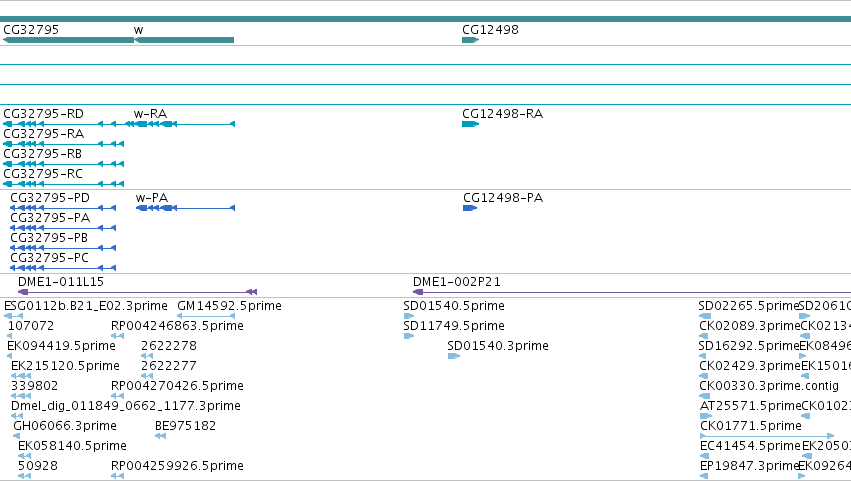Select the 107072 feature
This screenshot has width=851, height=481.
(x=10, y=336)
